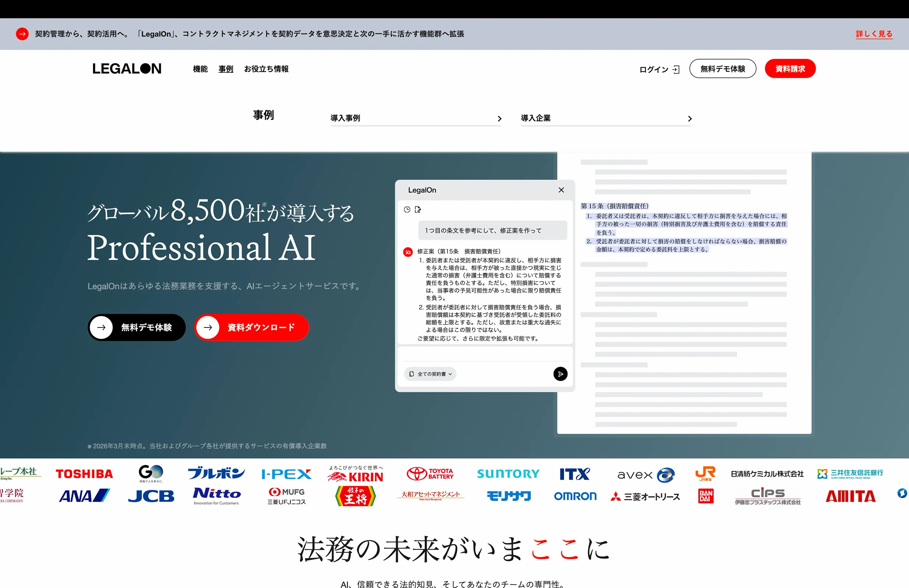Image resolution: width=909 pixels, height=588 pixels.
Task: Click the 無料デモ体験 outlined header button
Action: [723, 69]
